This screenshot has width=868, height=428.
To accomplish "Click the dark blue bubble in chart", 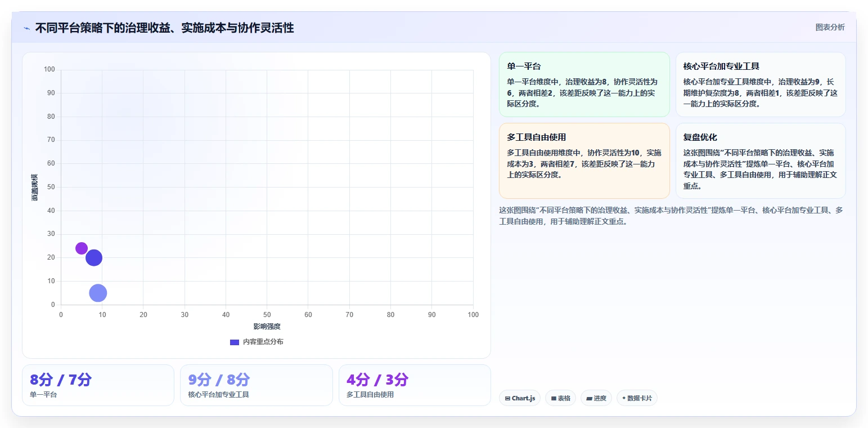I will click(94, 258).
